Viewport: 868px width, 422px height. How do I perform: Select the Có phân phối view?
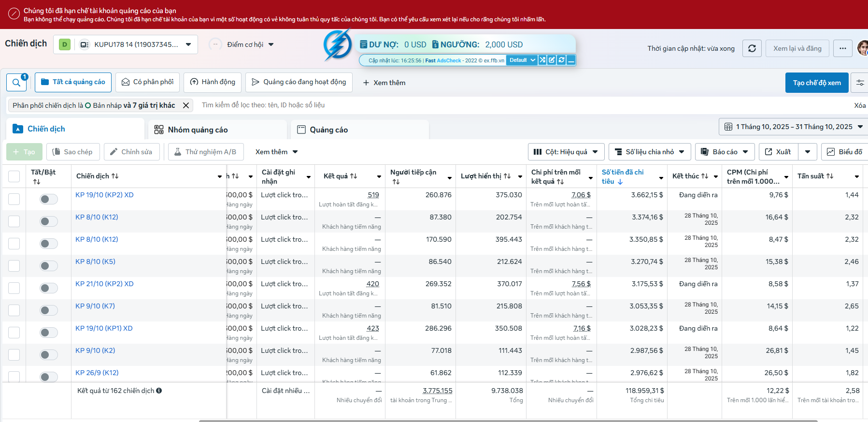(x=148, y=82)
